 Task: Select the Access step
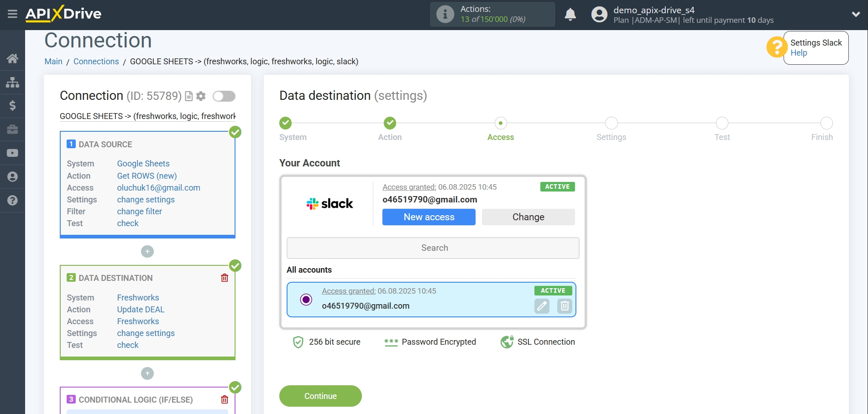click(501, 123)
